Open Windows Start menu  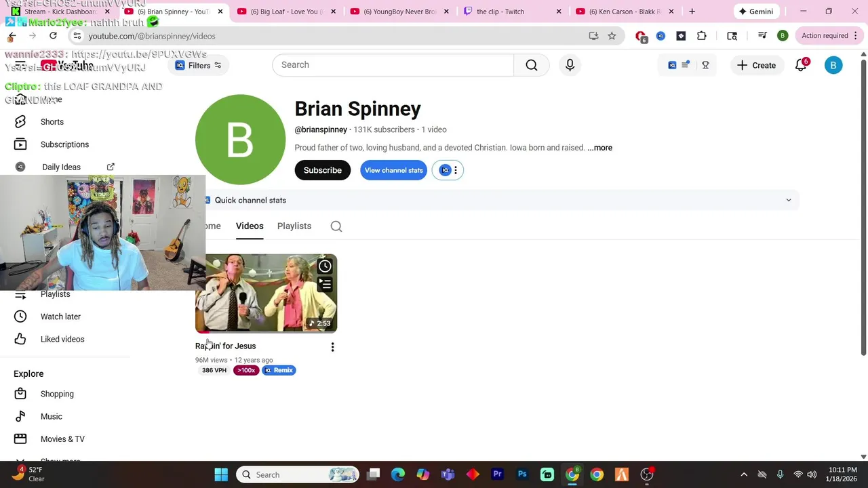tap(221, 474)
